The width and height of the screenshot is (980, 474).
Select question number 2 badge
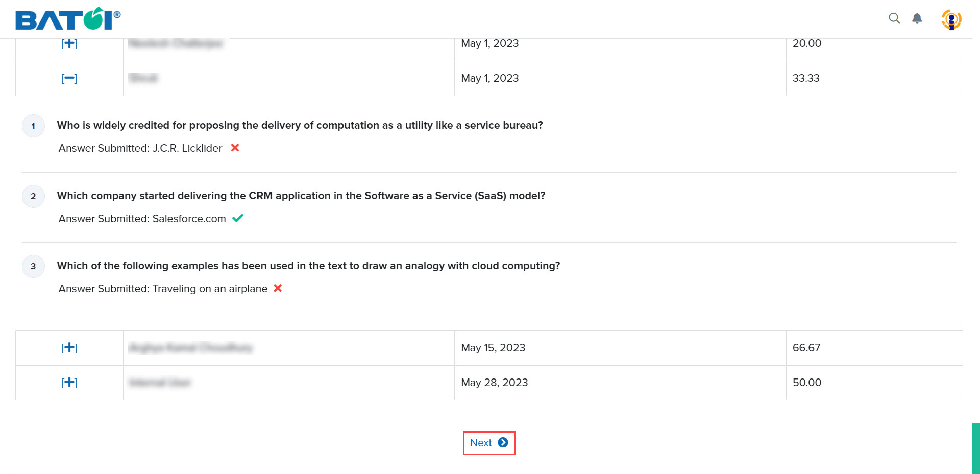34,196
